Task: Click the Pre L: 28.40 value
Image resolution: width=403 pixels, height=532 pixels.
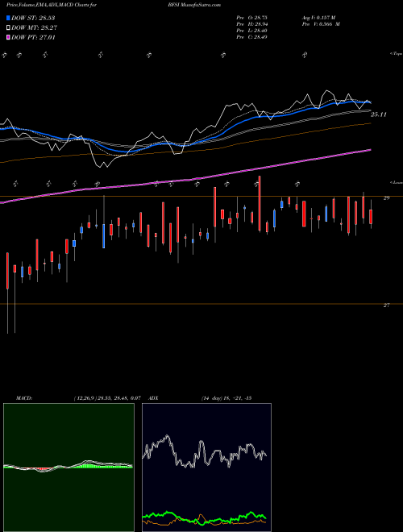Action: click(x=252, y=31)
